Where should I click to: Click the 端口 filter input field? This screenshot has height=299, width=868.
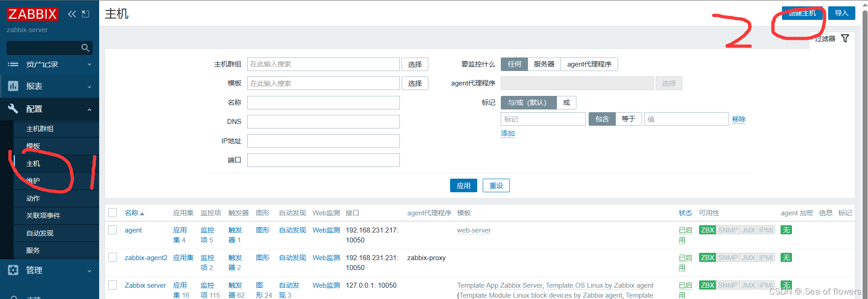coord(323,160)
